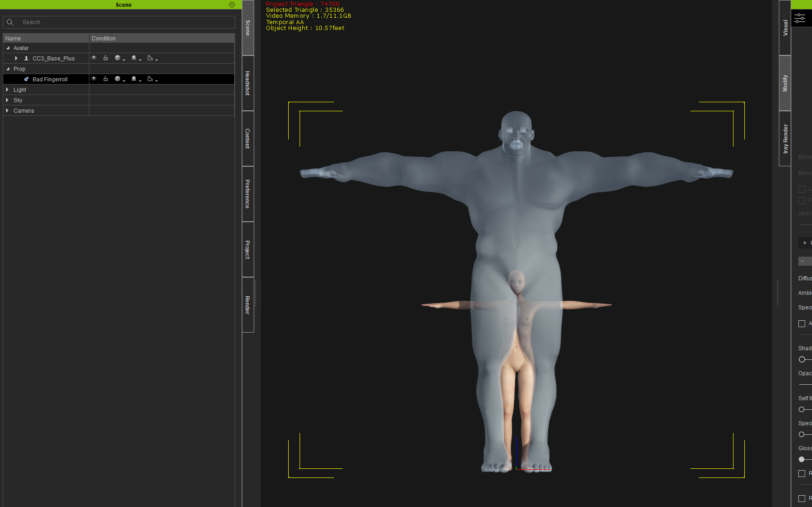Expand the Camera group
Viewport: 812px width, 507px height.
tap(7, 110)
